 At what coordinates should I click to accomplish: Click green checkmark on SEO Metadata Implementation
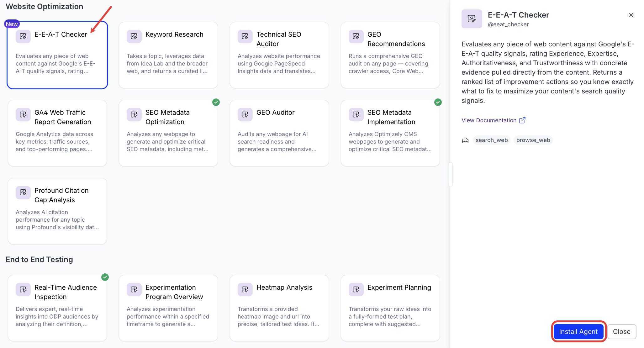click(x=438, y=102)
